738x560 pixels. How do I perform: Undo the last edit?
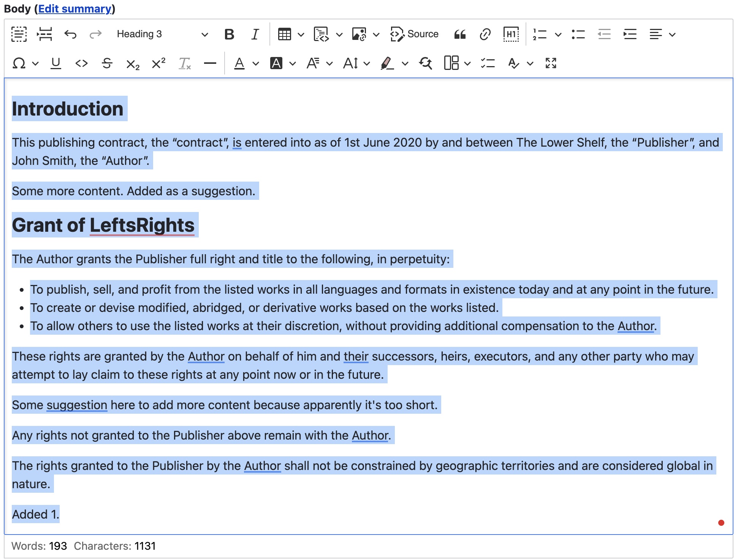[x=70, y=34]
